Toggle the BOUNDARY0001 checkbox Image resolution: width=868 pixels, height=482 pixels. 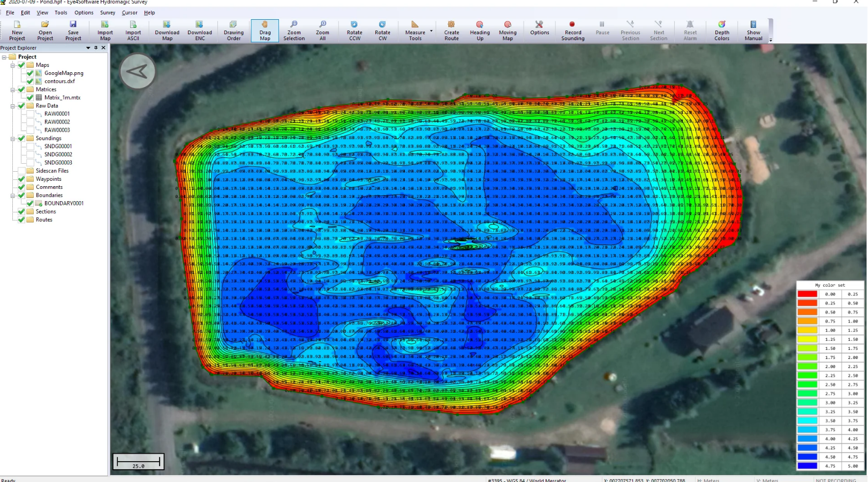coord(31,203)
